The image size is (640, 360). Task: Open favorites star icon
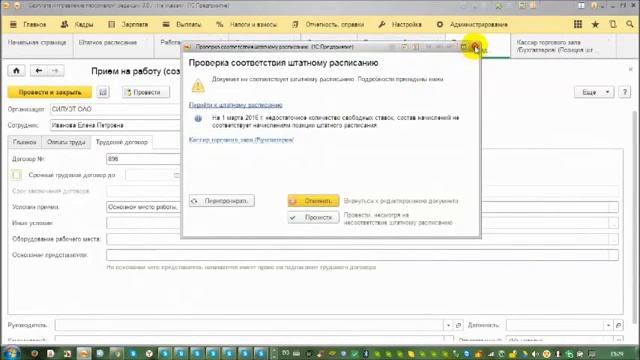coord(596,24)
